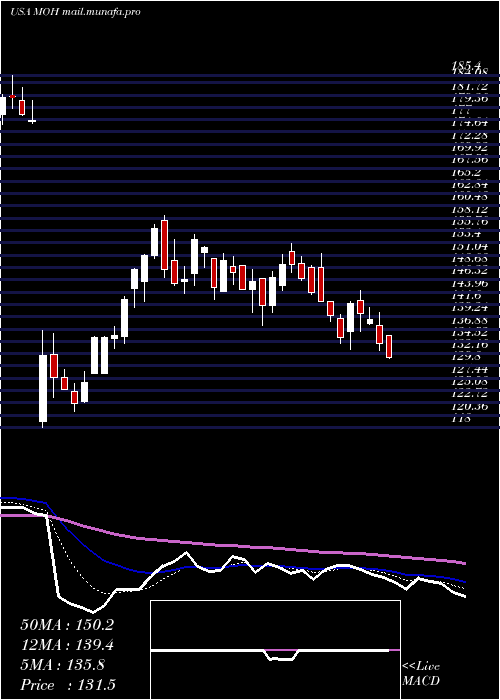Screen dimensions: 500x700
Task: Click the 151.04 price axis label
Action: 469,246
